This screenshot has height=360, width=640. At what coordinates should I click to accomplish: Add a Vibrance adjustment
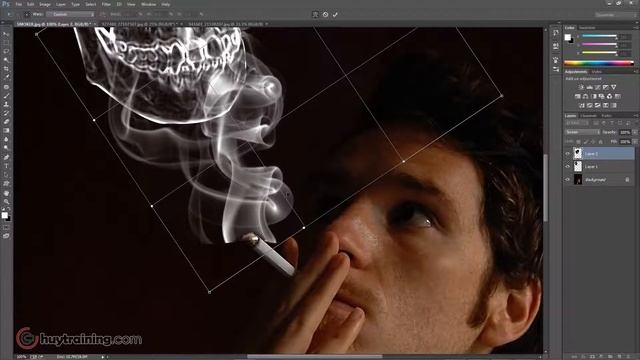pyautogui.click(x=613, y=87)
